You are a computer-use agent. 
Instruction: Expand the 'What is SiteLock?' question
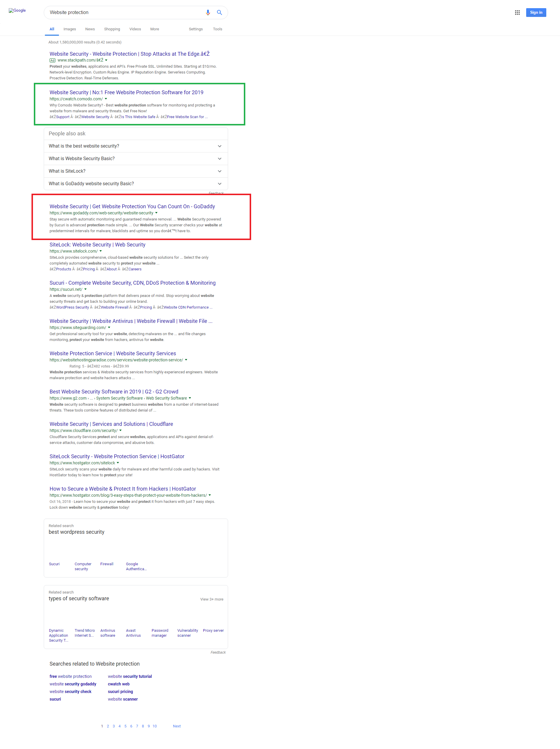pos(135,171)
